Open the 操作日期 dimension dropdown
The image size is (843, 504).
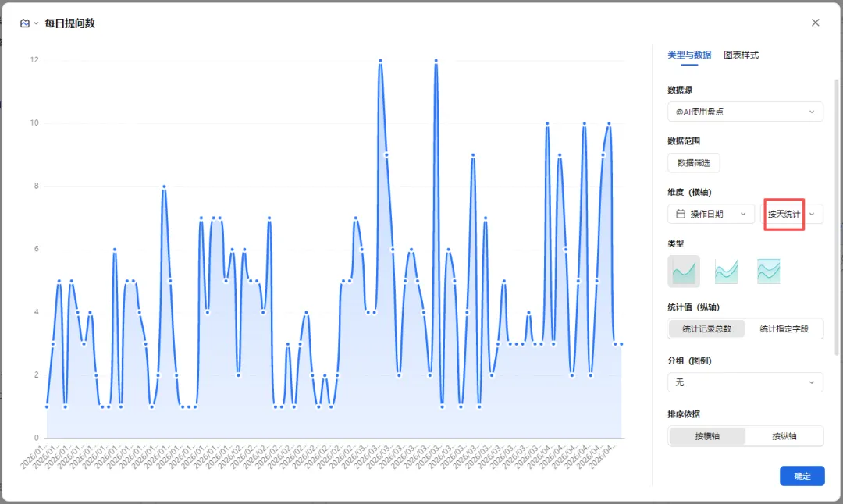point(711,214)
